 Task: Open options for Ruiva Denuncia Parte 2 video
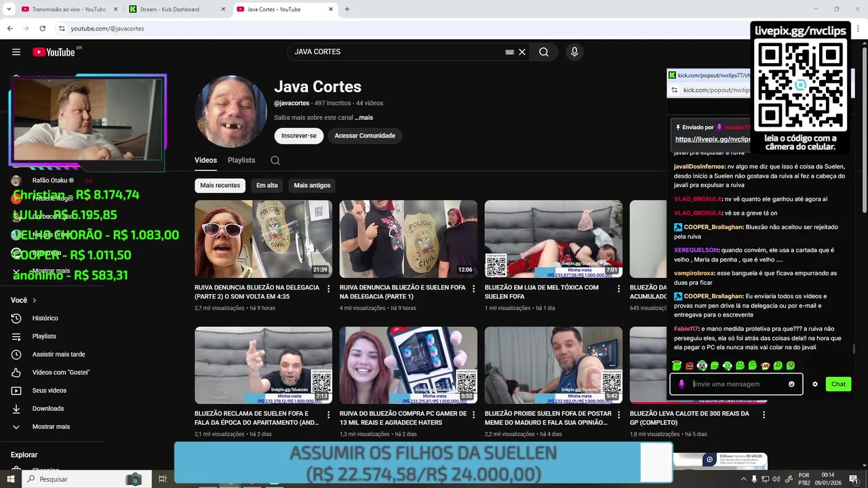pos(329,289)
